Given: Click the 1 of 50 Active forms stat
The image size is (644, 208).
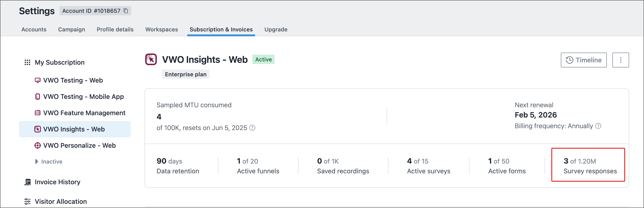Looking at the screenshot, I should pos(507,166).
